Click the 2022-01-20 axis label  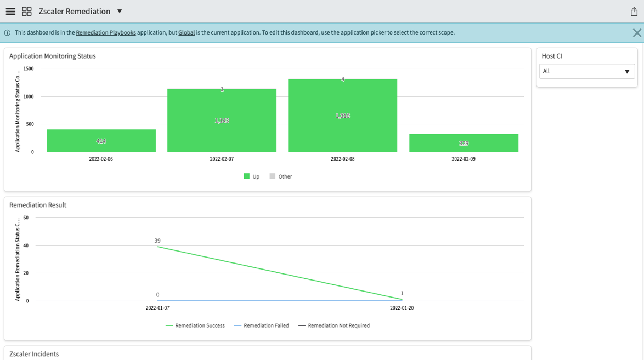(402, 308)
